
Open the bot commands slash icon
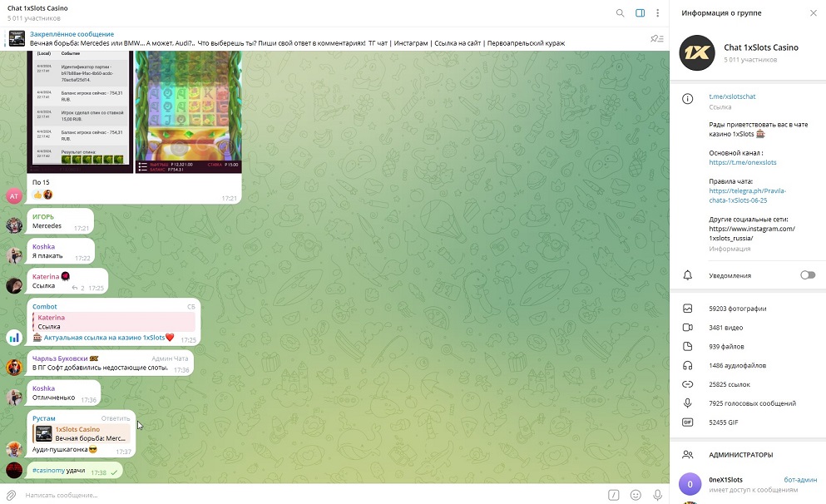[x=614, y=495]
